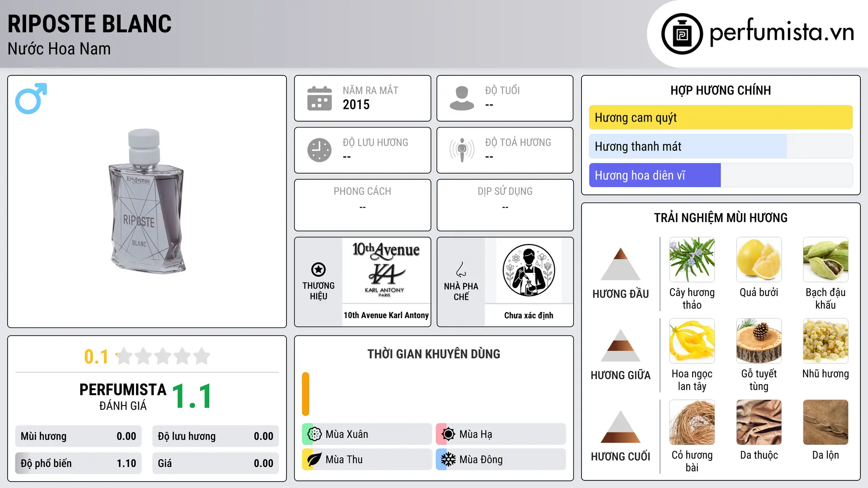Viewport: 868px width, 488px height.
Task: Click the perfumista.vn bottle logo icon
Action: 682,34
